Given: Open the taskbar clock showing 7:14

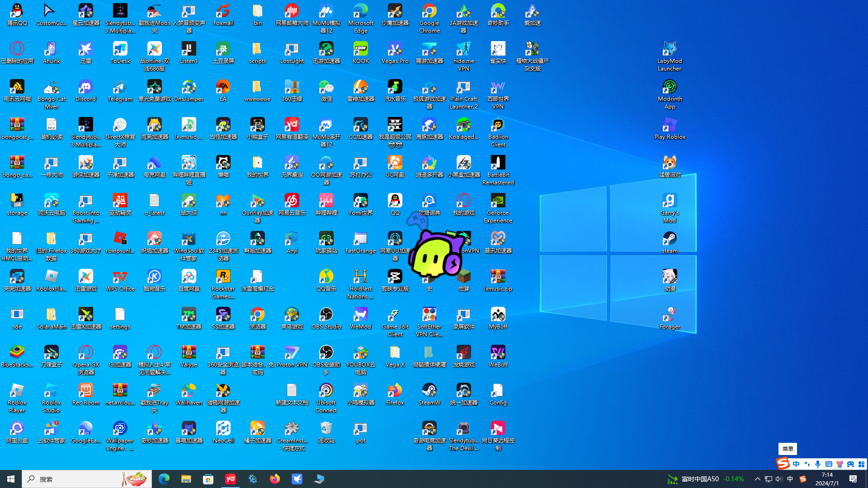Looking at the screenshot, I should coord(827,479).
